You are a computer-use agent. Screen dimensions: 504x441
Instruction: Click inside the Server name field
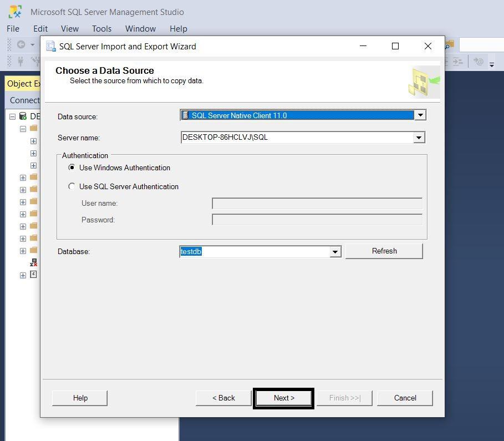point(277,136)
